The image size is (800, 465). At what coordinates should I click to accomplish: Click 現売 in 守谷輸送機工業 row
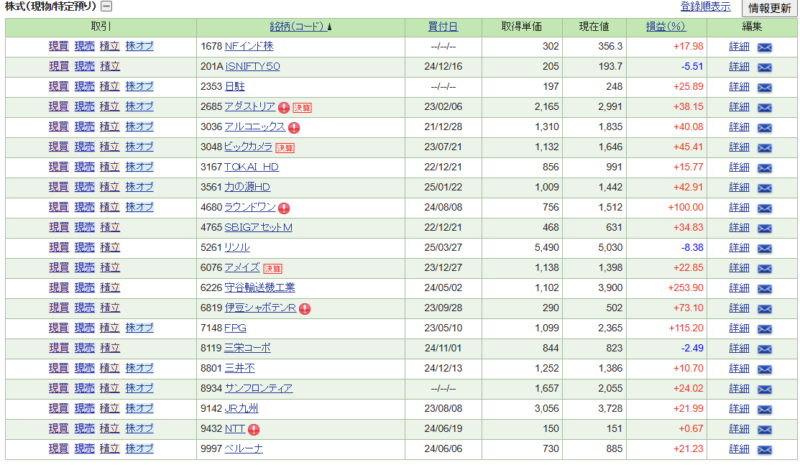[84, 287]
